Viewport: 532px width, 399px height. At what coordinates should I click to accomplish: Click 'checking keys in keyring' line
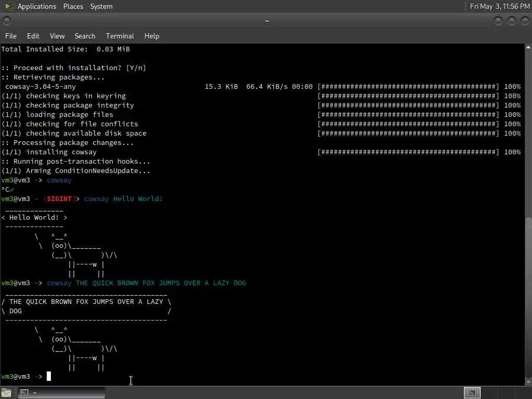64,96
